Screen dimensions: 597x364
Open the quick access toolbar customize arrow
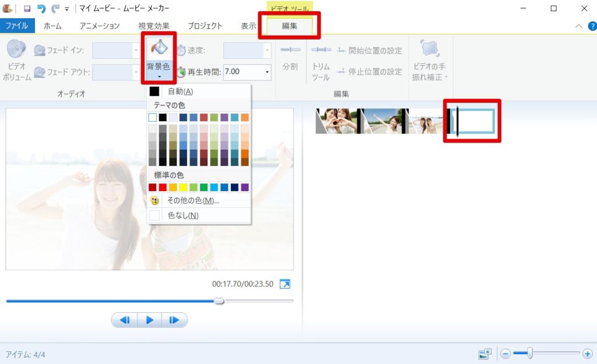click(66, 9)
